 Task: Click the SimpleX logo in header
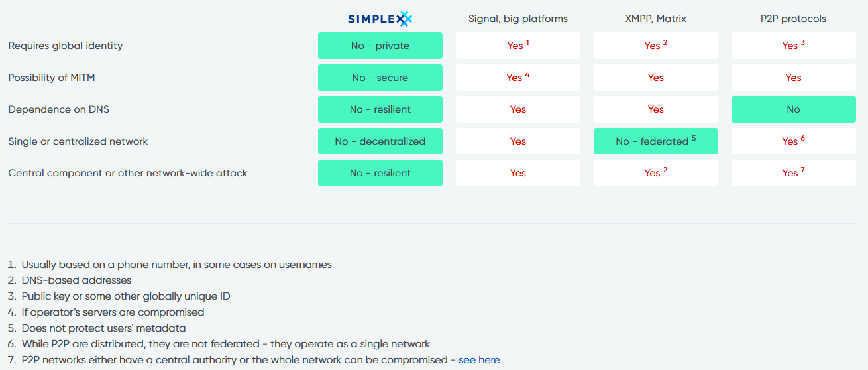tap(380, 19)
